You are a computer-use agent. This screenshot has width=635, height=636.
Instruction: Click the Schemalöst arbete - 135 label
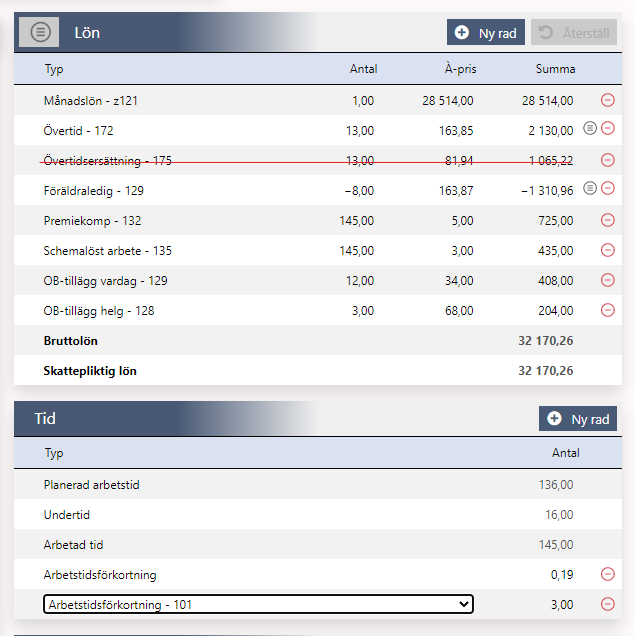tap(107, 251)
